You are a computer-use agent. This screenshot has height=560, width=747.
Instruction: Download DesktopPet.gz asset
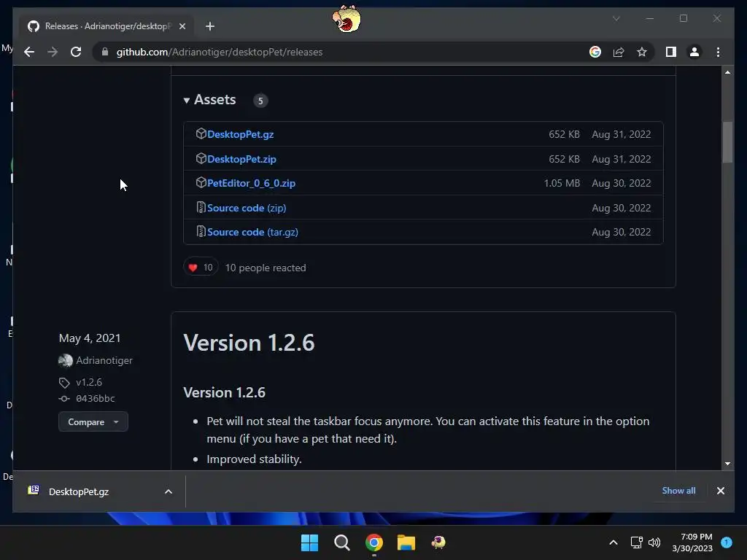point(240,134)
